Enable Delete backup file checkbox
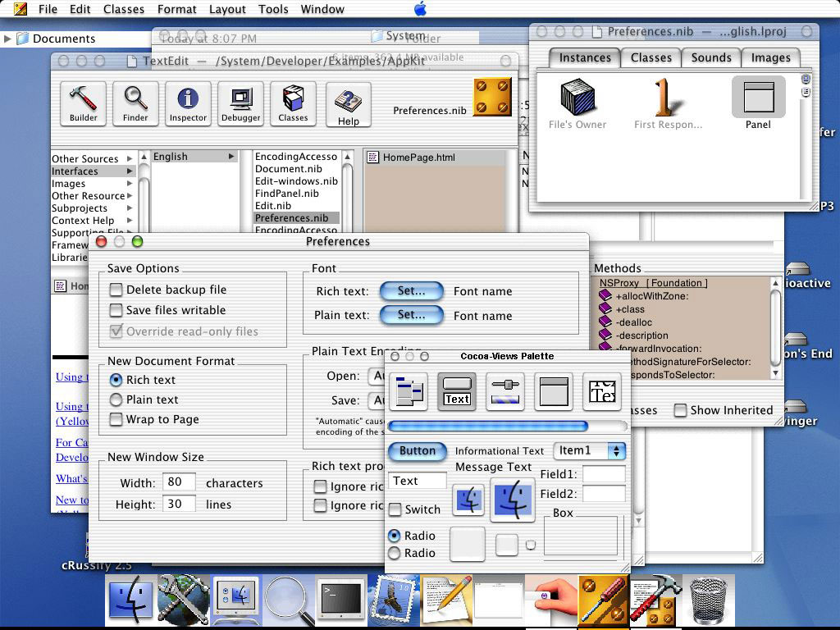The image size is (840, 630). (116, 290)
